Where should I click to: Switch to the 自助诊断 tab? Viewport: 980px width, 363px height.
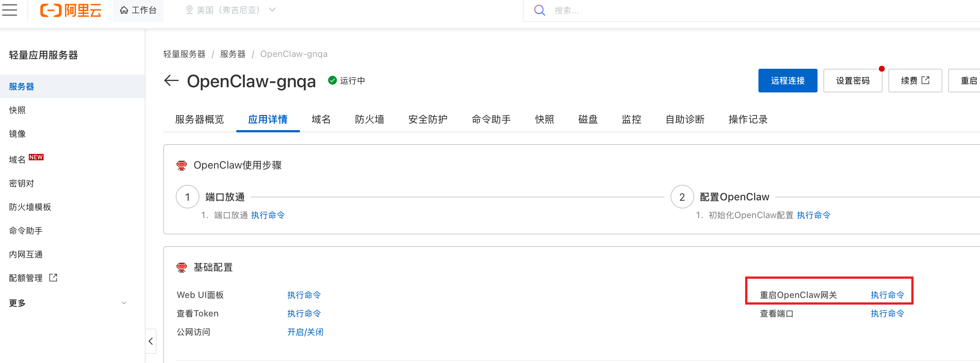[685, 119]
